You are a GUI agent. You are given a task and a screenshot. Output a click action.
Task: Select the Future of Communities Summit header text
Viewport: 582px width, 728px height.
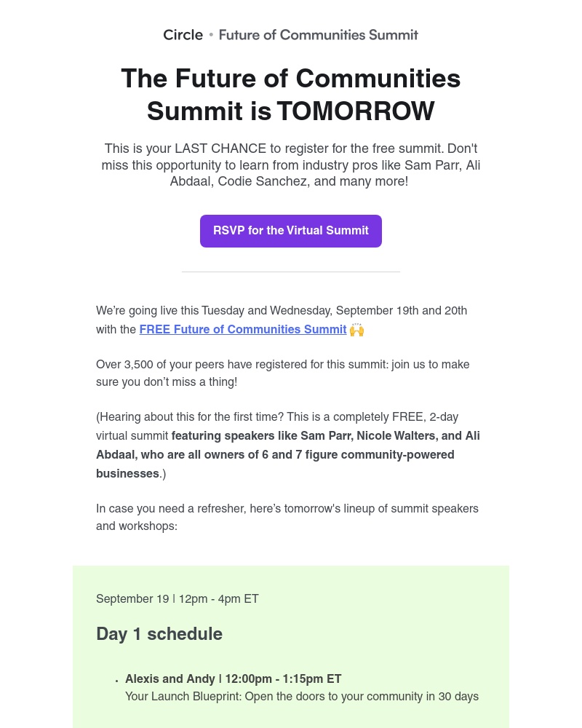click(318, 34)
